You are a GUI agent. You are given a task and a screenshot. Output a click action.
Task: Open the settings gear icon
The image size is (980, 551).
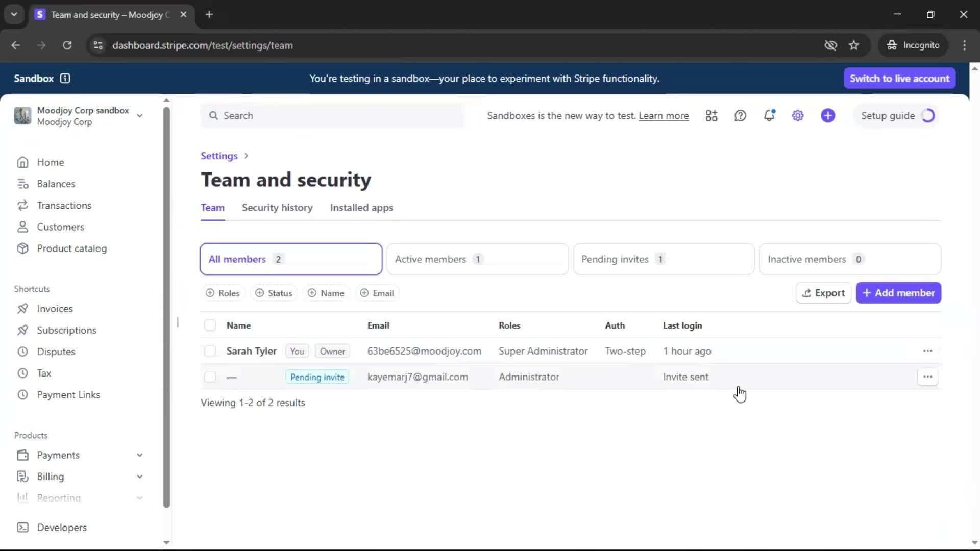pyautogui.click(x=798, y=116)
